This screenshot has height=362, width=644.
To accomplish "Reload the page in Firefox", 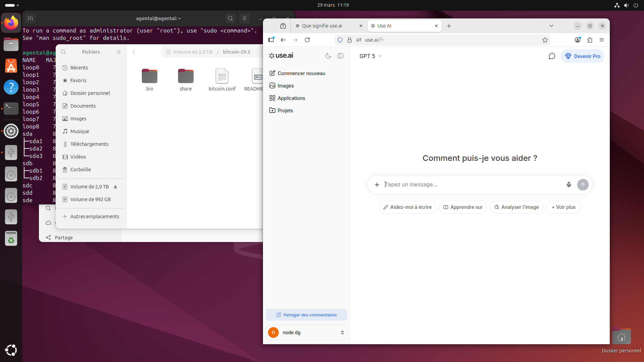I will pyautogui.click(x=307, y=40).
